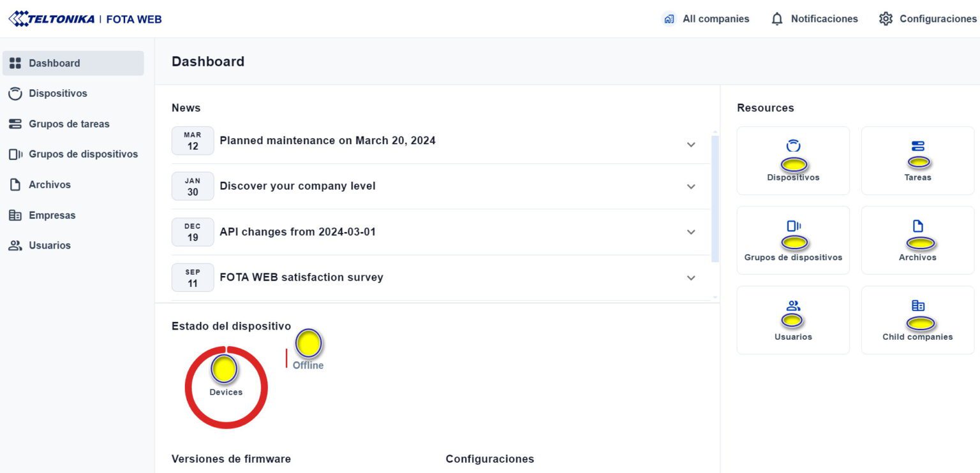Select the Grupos de tareas sidebar icon
Image resolution: width=980 pixels, height=473 pixels.
pyautogui.click(x=15, y=124)
